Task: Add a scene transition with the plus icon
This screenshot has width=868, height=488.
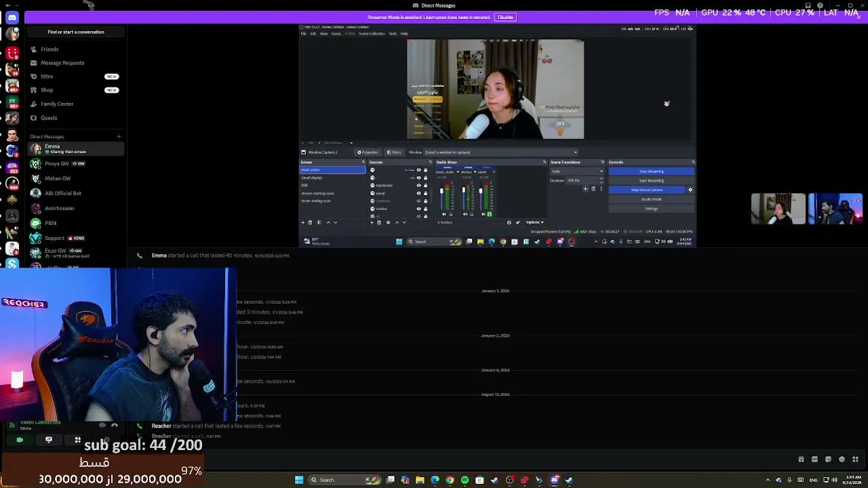Action: point(585,189)
